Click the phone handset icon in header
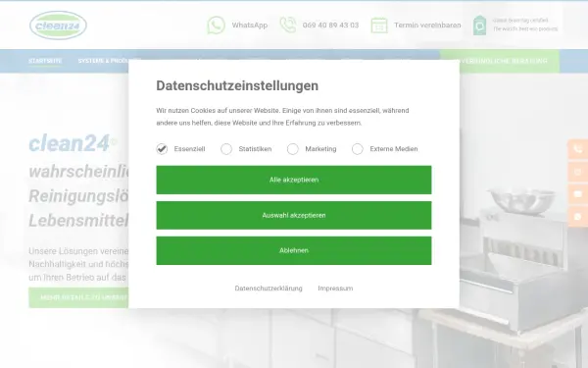 [x=288, y=26]
